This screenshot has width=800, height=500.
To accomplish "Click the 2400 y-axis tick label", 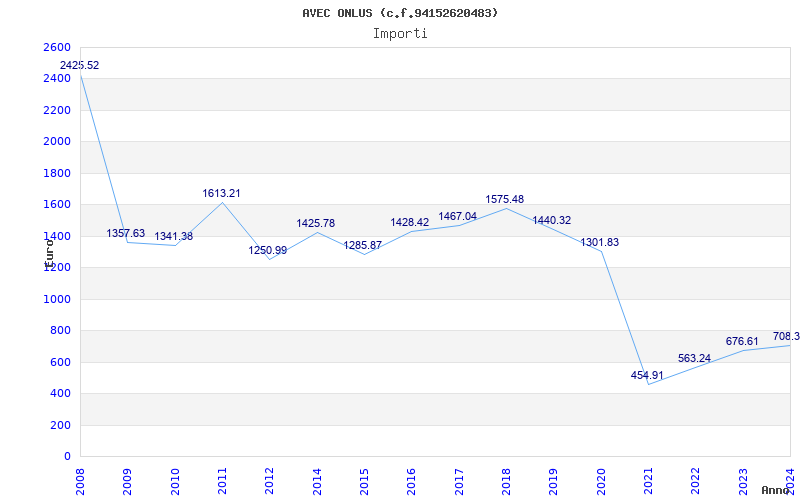I will (x=56, y=79).
